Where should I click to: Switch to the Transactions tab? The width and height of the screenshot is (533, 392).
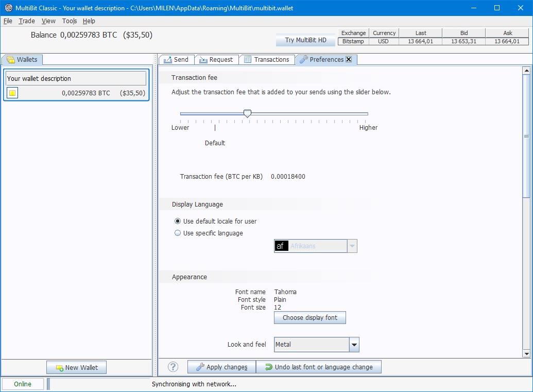coord(267,60)
